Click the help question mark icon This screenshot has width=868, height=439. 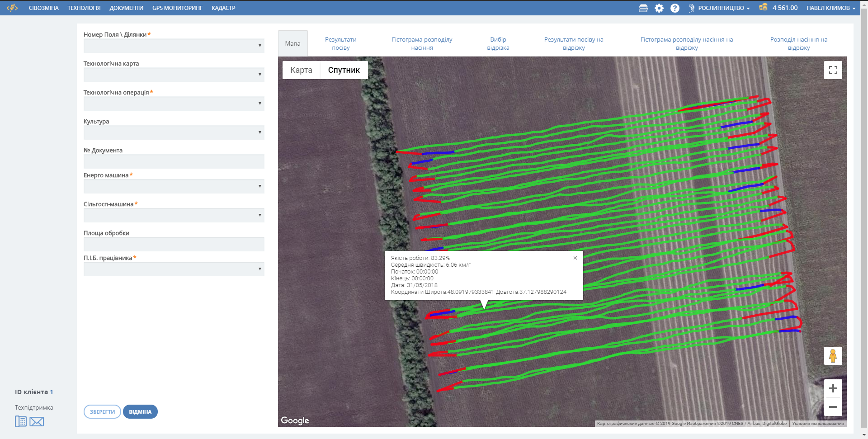tap(675, 8)
